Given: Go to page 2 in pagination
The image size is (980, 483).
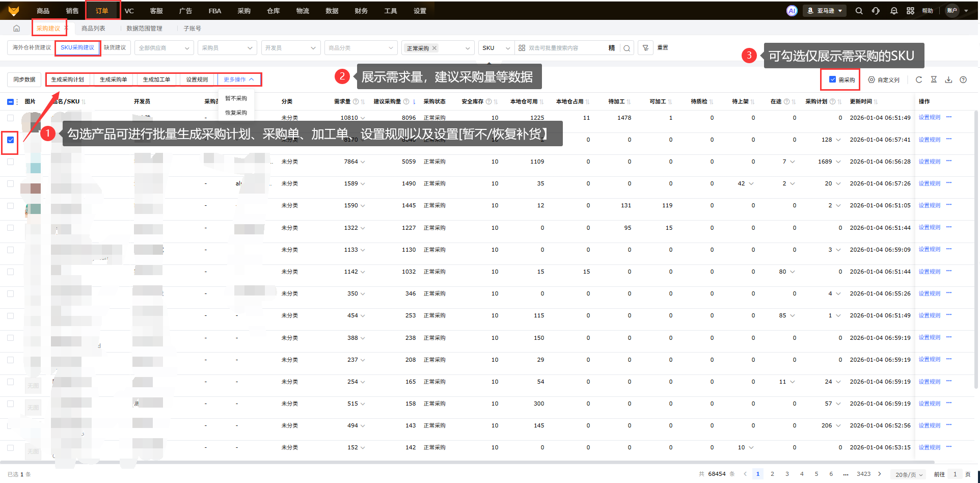Looking at the screenshot, I should (772, 474).
